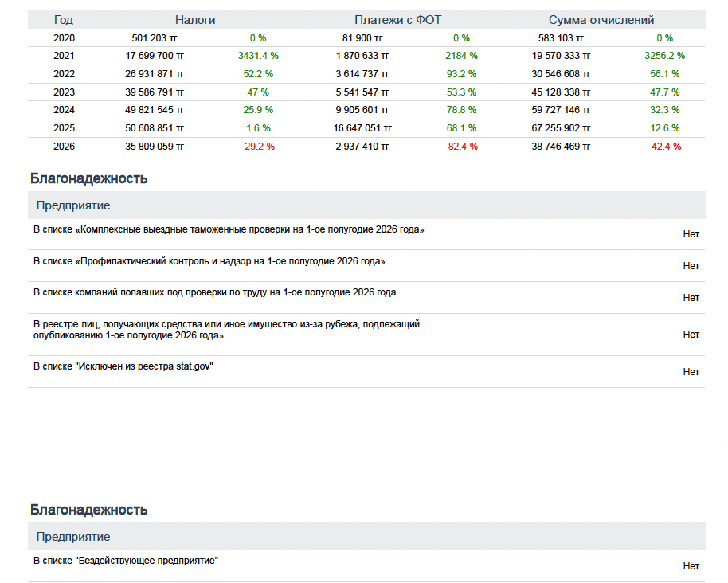The image size is (728, 583).
Task: Select the 2021 year row
Action: (x=366, y=56)
